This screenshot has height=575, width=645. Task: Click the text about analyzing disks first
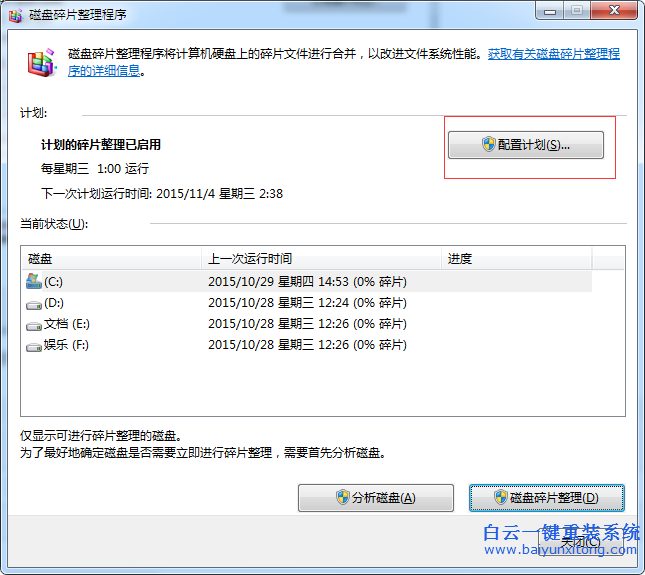tap(203, 453)
